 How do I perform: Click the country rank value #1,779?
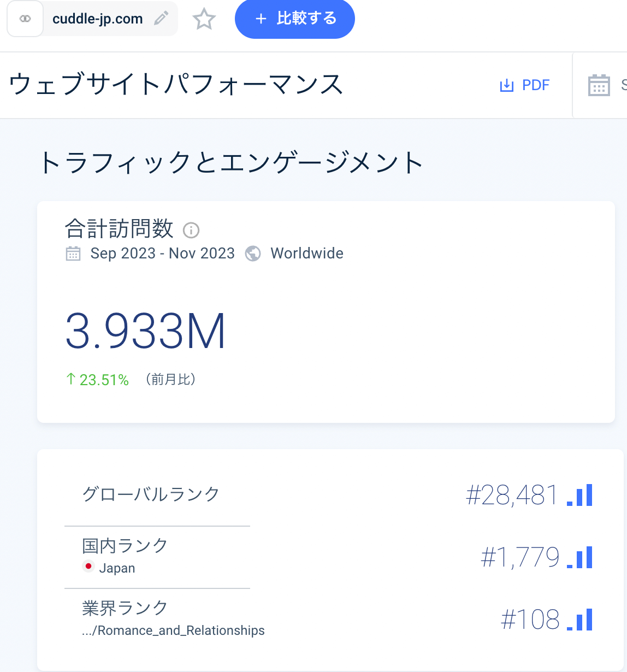pyautogui.click(x=520, y=558)
